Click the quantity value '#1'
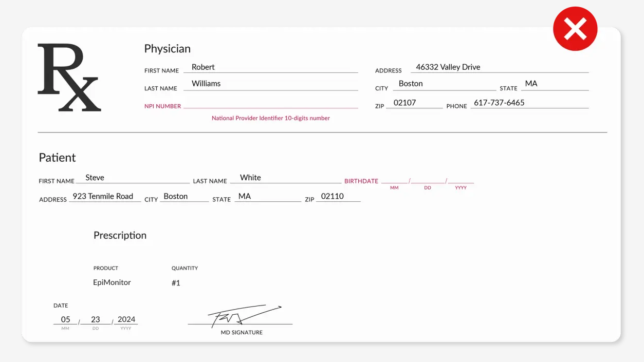This screenshot has width=644, height=362. [176, 283]
